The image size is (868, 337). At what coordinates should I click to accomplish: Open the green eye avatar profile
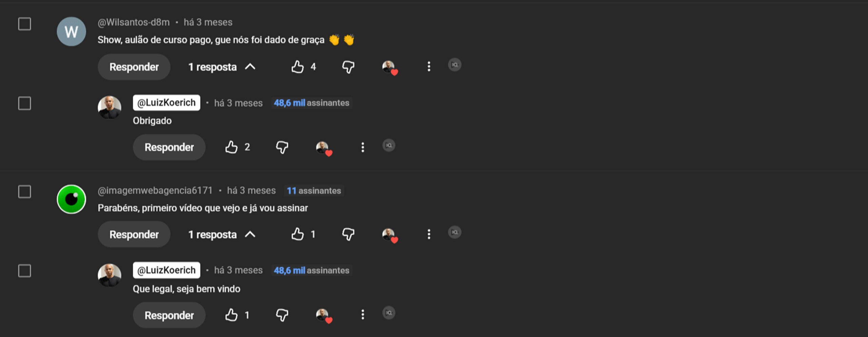pos(71,199)
